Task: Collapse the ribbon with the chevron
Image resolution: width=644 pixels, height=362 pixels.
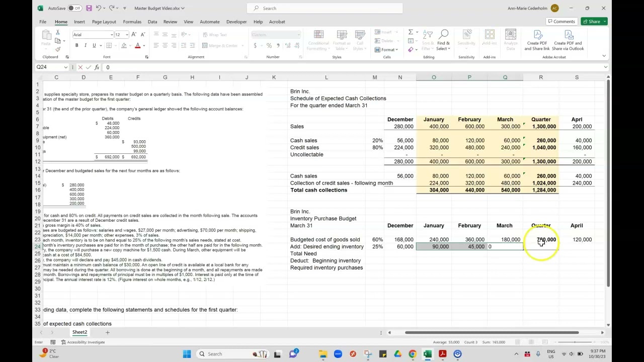Action: click(604, 56)
